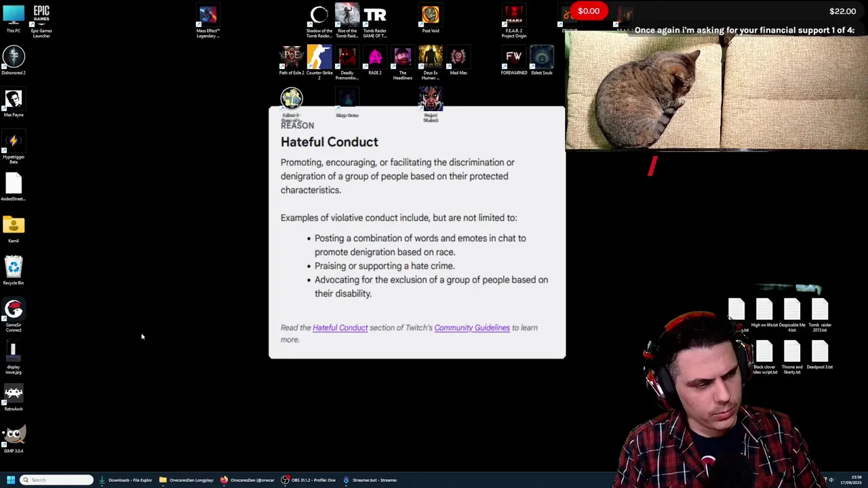
Task: Select the Rise of the Tomb Raider icon
Action: click(x=347, y=21)
